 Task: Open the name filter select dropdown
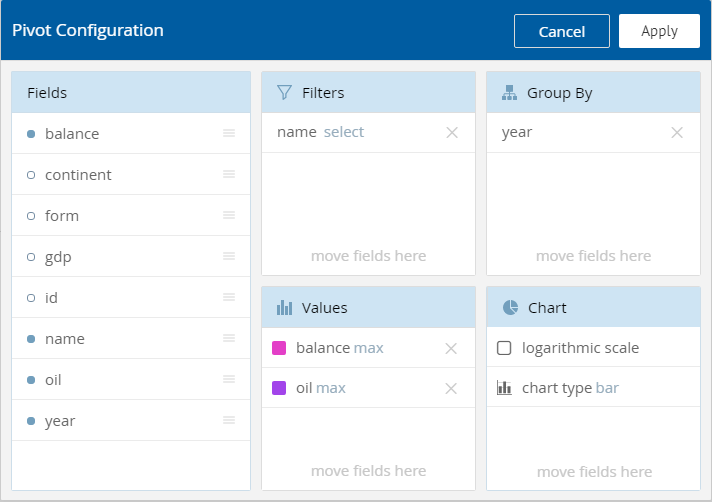click(x=344, y=132)
